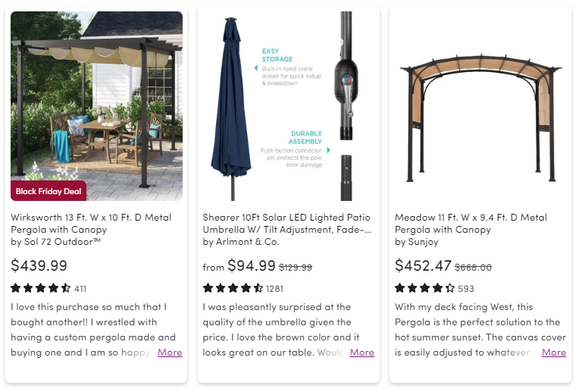Image resolution: width=576 pixels, height=392 pixels.
Task: Click the 593 review count
Action: point(466,289)
